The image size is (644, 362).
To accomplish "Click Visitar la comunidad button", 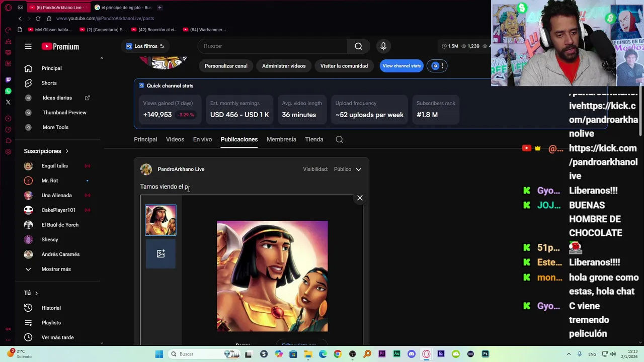I will click(344, 66).
